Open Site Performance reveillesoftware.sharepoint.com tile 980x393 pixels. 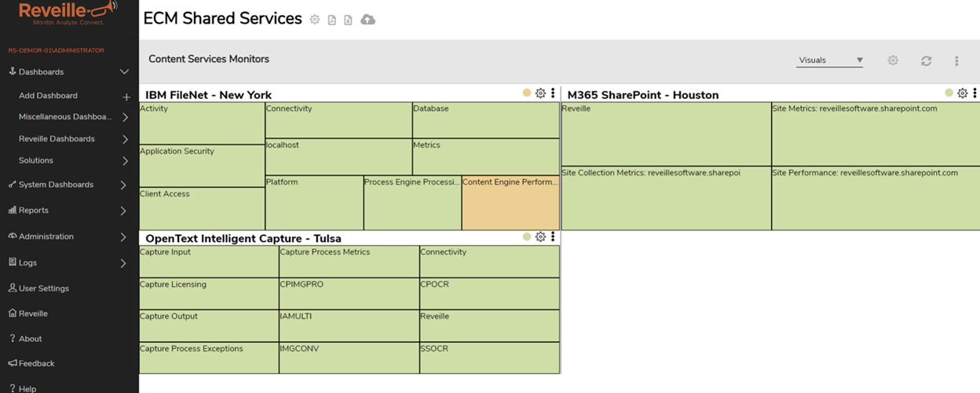(x=876, y=198)
